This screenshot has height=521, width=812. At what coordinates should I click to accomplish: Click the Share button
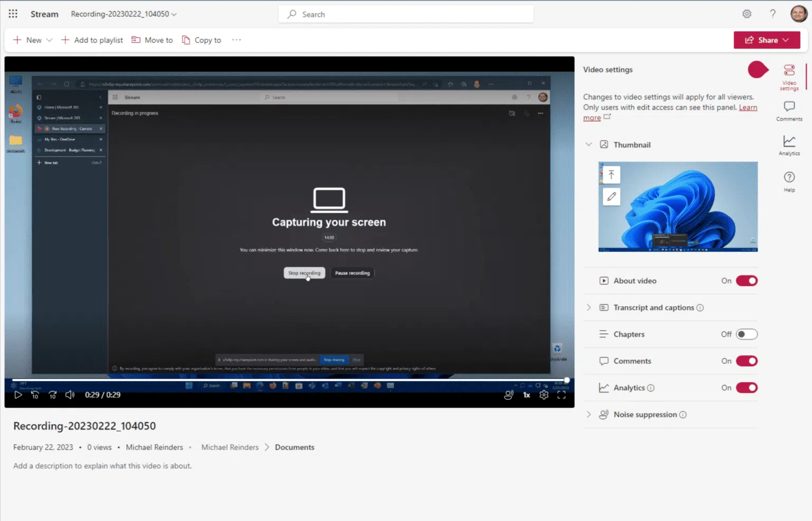click(x=767, y=40)
